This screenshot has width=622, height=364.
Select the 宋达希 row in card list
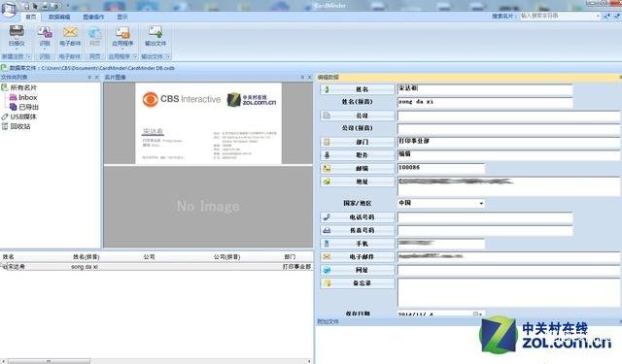156,267
